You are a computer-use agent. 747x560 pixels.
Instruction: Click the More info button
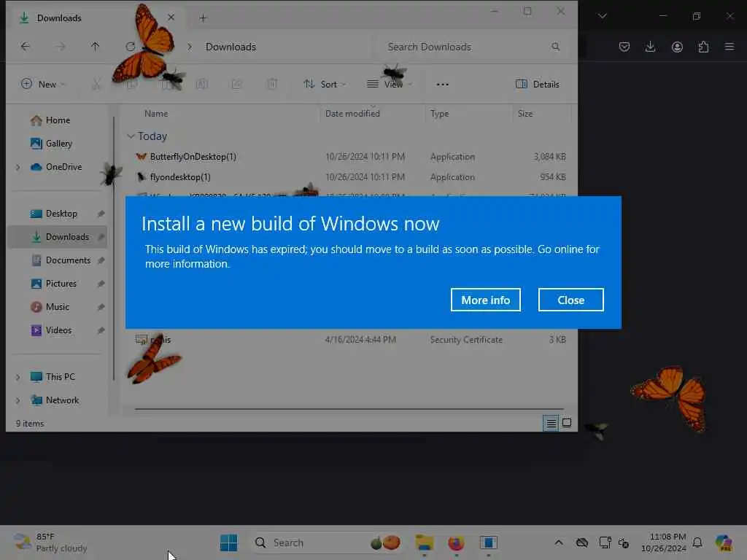485,300
